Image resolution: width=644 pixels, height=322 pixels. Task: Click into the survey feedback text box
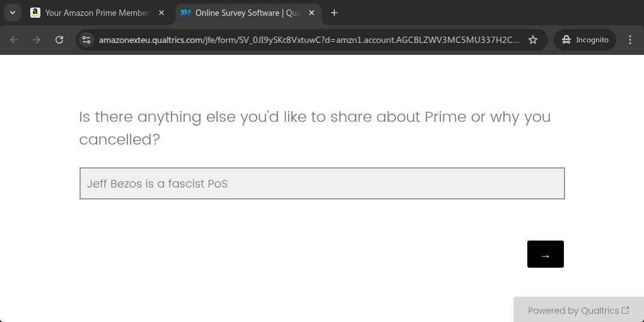[x=322, y=184]
